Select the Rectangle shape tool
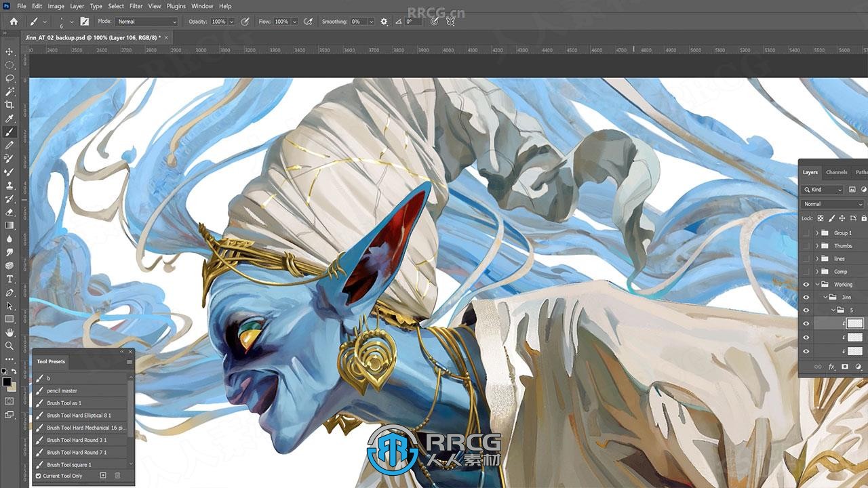868x488 pixels. pos(9,319)
